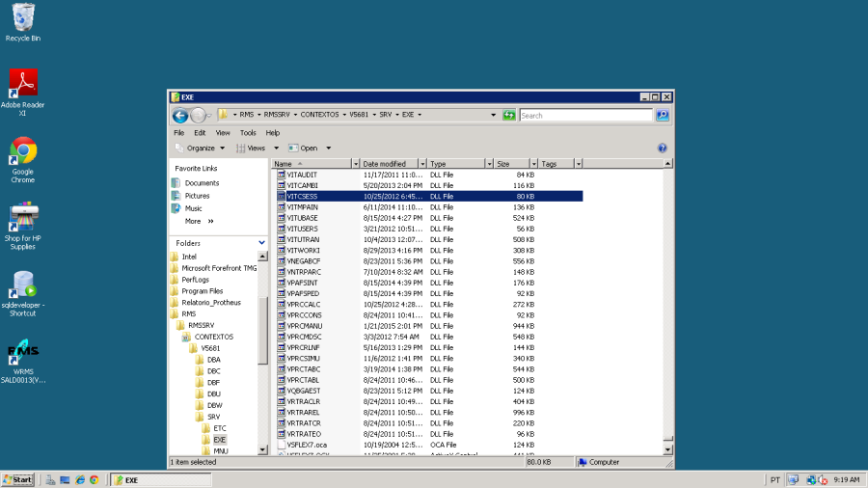Click the volume muted icon in the tray

point(823,480)
